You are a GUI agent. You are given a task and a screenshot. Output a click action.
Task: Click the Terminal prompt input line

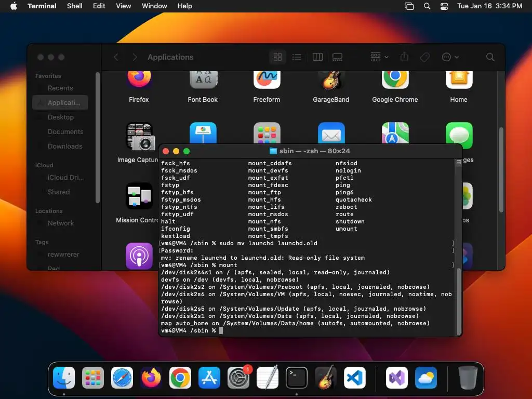306,330
